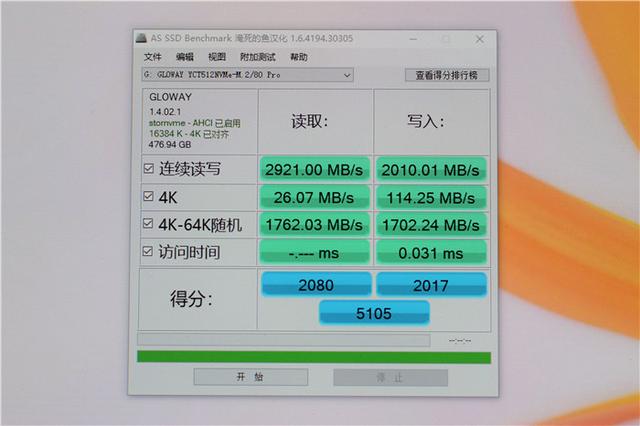Click the sequential write value 2010.01 MB/s
Viewport: 640px width, 426px height.
(x=431, y=170)
